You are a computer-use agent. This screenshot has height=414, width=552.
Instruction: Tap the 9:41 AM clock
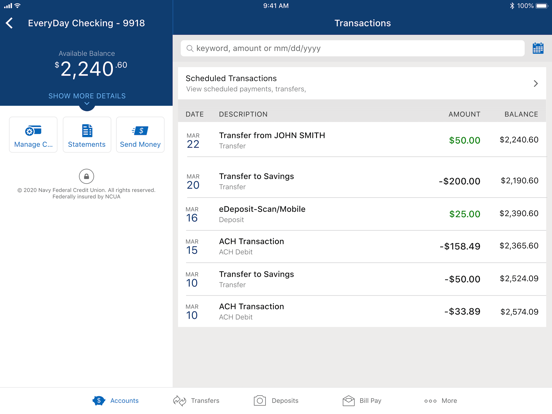[x=276, y=6]
